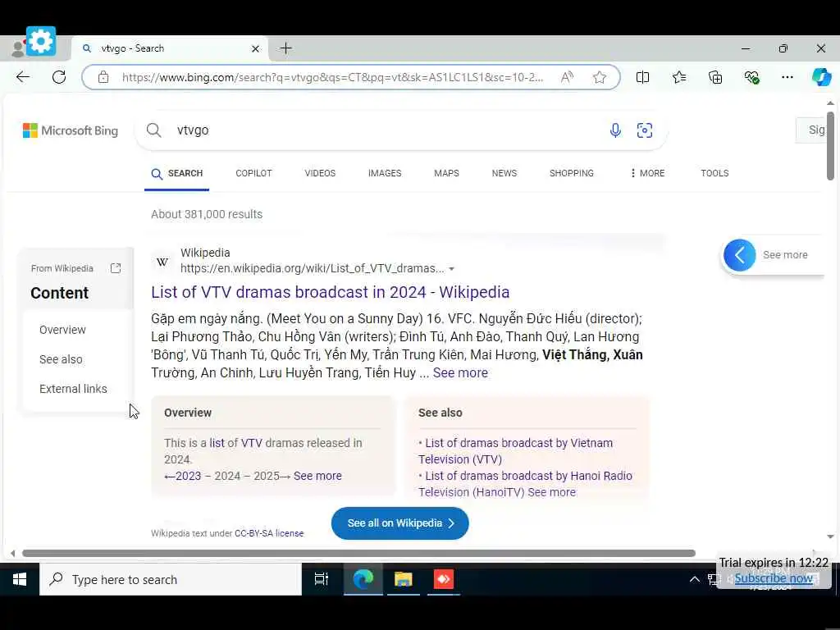Select the SEARCH tab

[x=177, y=174]
